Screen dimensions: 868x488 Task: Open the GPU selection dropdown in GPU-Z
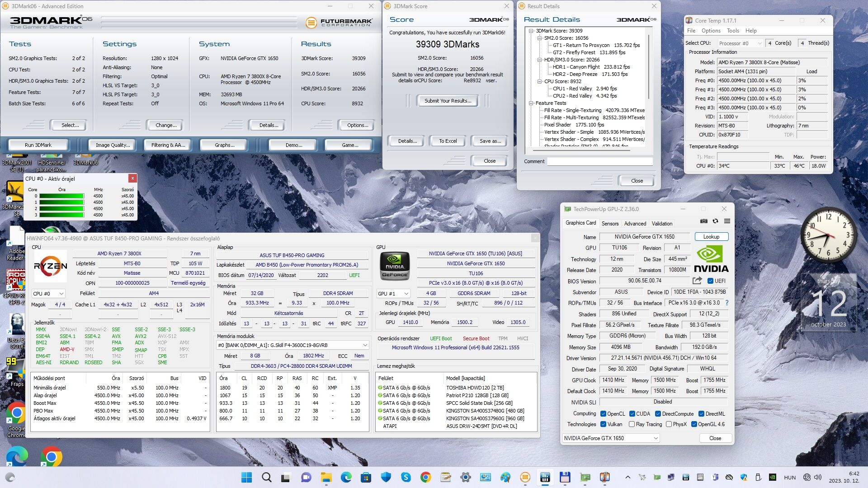pyautogui.click(x=611, y=438)
